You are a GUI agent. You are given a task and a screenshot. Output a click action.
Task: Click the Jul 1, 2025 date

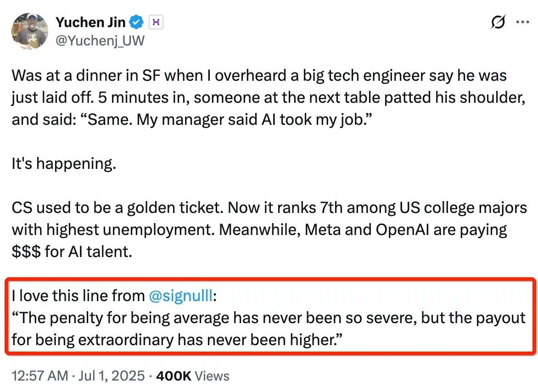pos(112,376)
